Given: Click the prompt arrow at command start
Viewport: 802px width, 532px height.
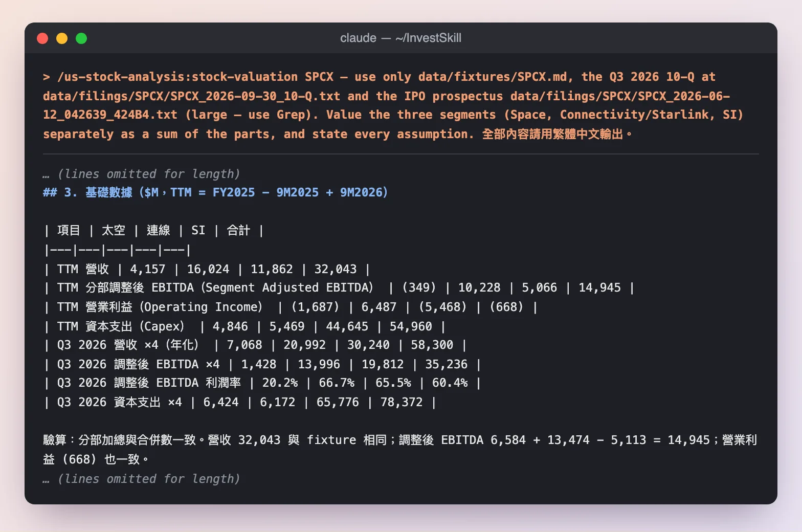Looking at the screenshot, I should point(47,77).
